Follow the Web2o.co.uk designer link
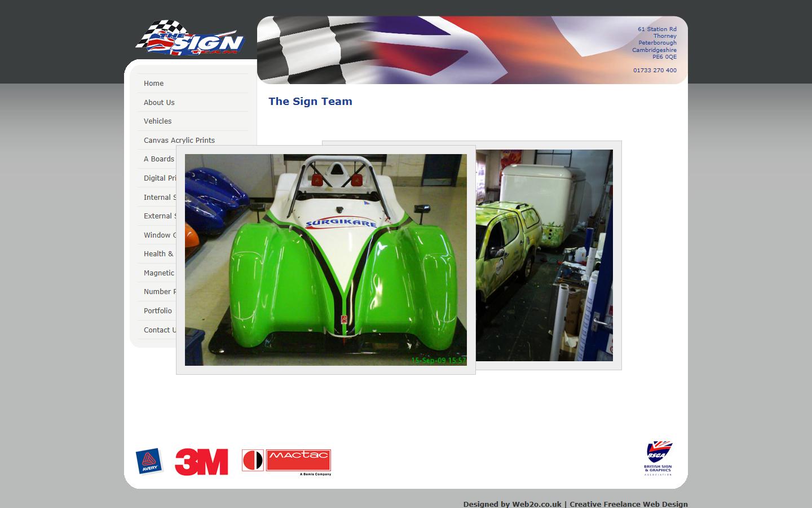The width and height of the screenshot is (812, 508). (x=536, y=504)
